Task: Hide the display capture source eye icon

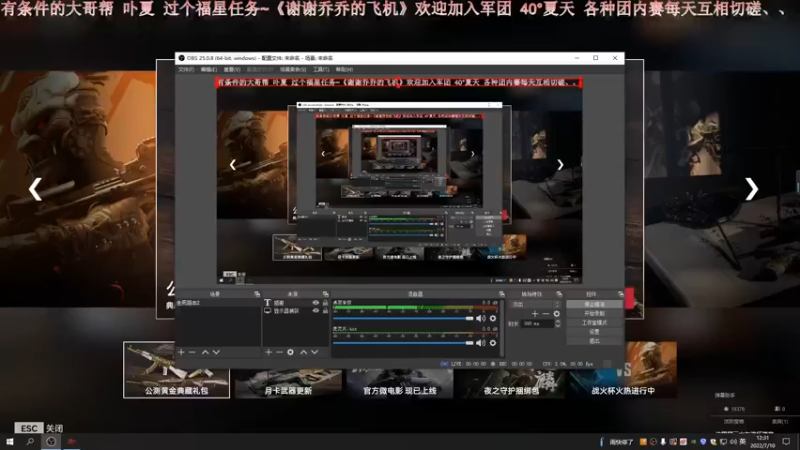Action: click(316, 311)
